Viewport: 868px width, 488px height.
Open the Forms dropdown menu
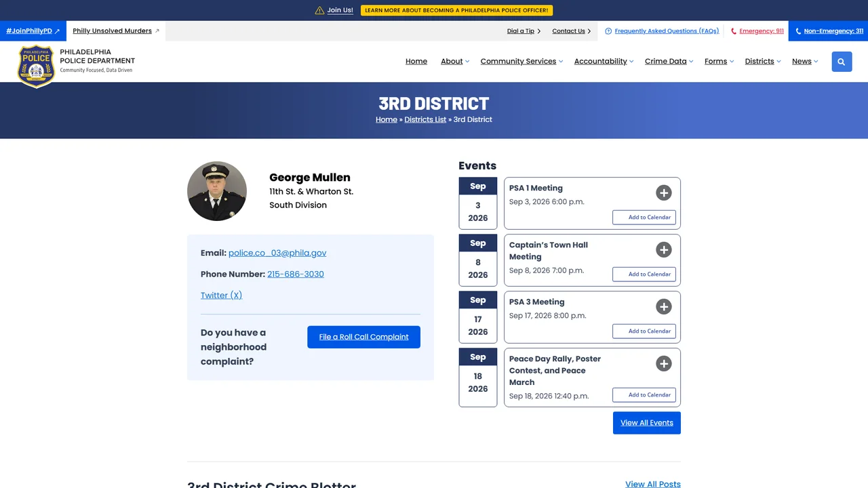[x=719, y=61]
